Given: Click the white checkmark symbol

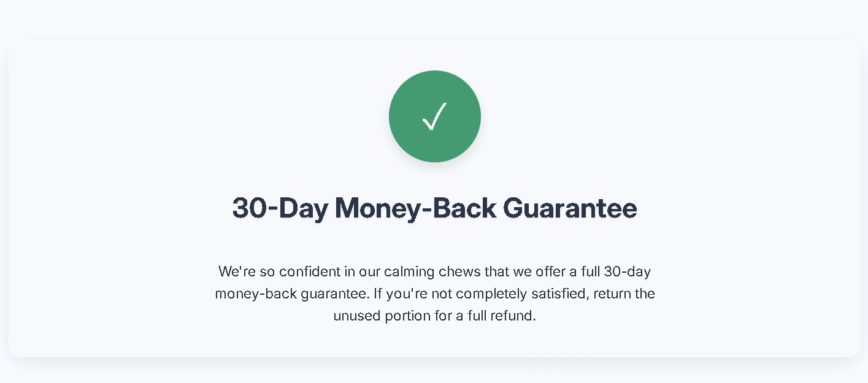Looking at the screenshot, I should (x=434, y=116).
